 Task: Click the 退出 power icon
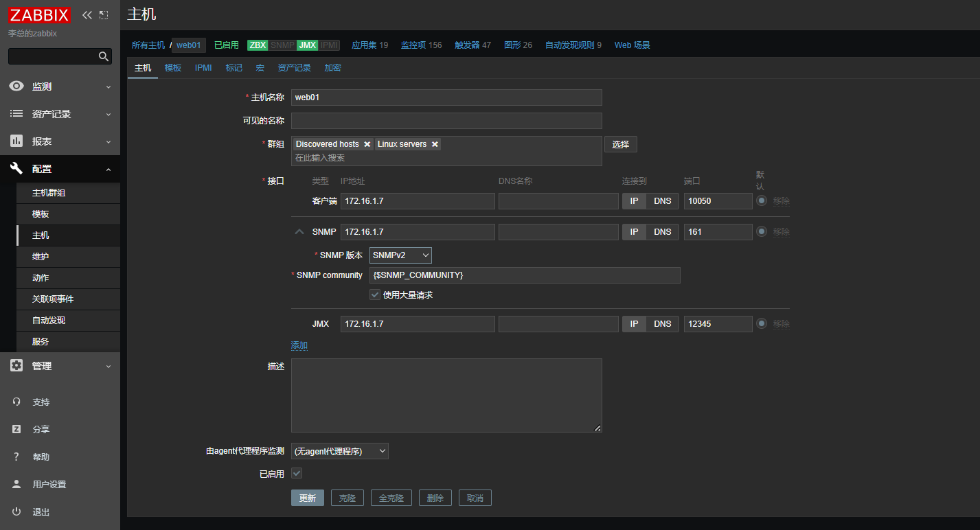(16, 512)
